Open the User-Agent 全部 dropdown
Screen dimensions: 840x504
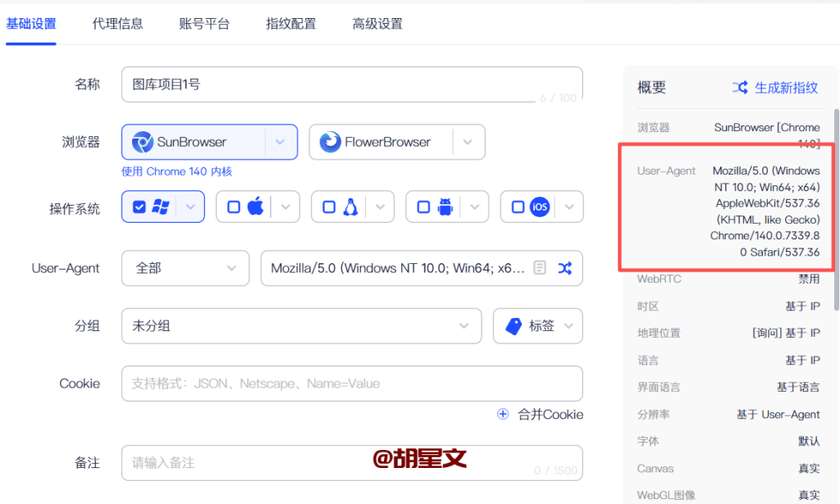185,268
